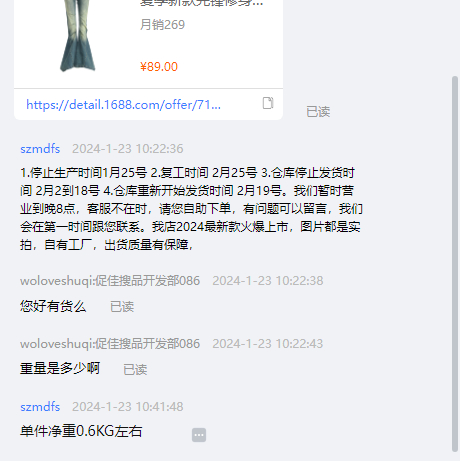Screen dimensions: 460x461
Task: Select the 重量是多少啊 message
Action: (60, 369)
